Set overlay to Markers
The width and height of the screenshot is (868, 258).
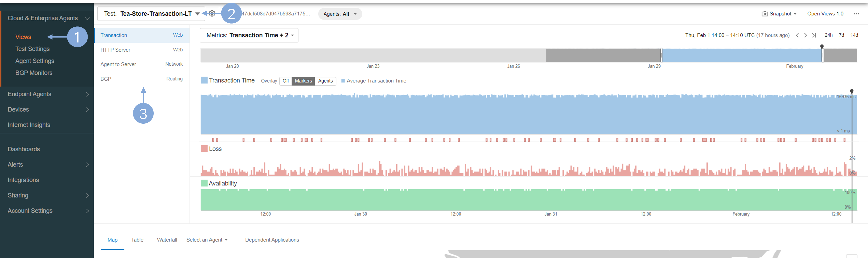click(x=303, y=81)
